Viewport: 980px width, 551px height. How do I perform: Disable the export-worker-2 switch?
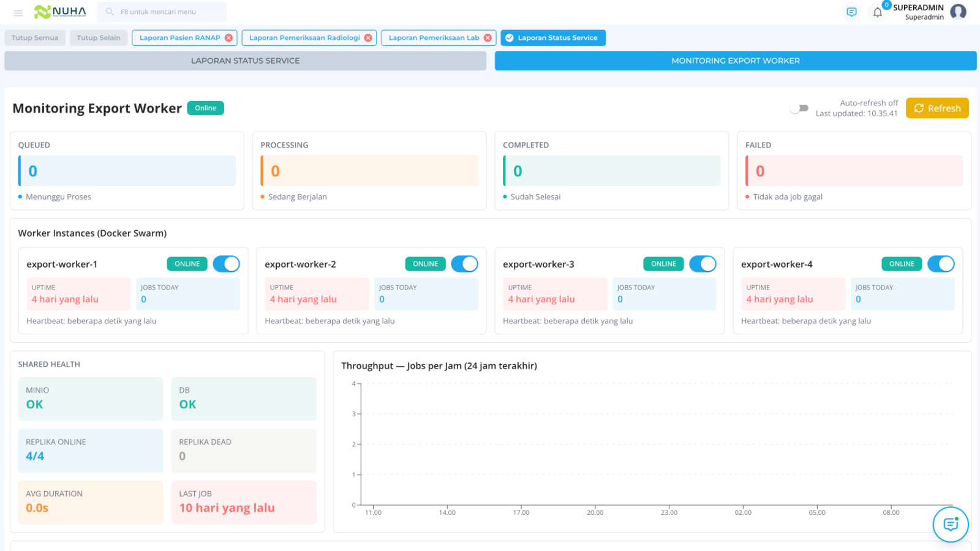point(465,264)
